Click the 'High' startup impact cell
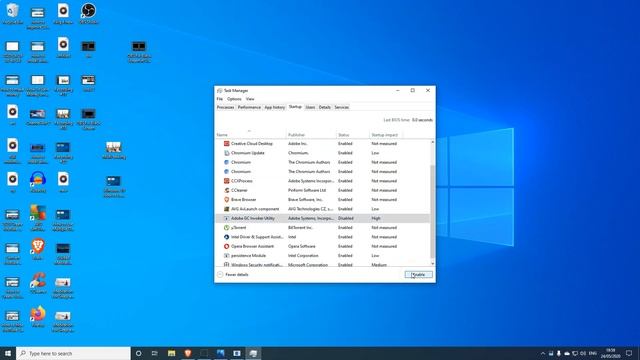This screenshot has width=640, height=360. 376,218
